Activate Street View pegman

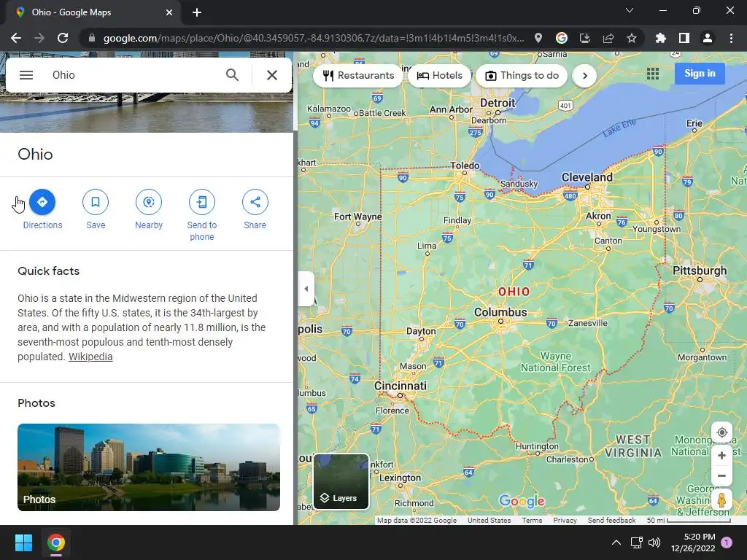[x=721, y=500]
